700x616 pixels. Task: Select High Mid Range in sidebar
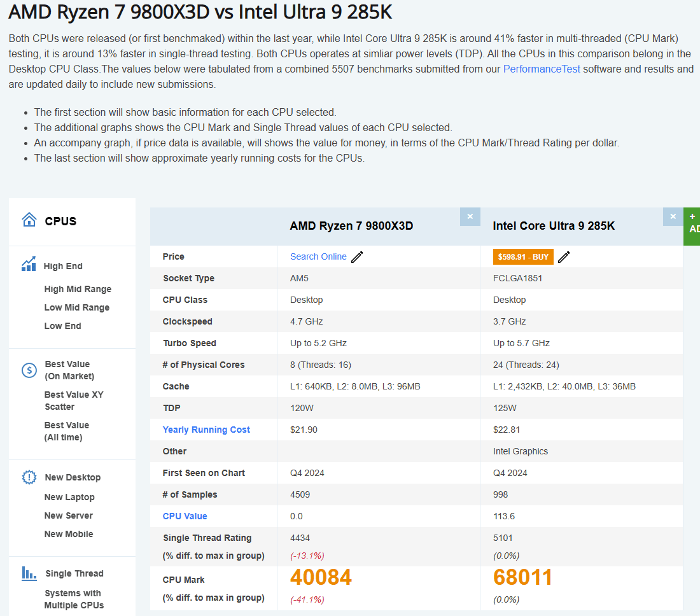(x=78, y=290)
